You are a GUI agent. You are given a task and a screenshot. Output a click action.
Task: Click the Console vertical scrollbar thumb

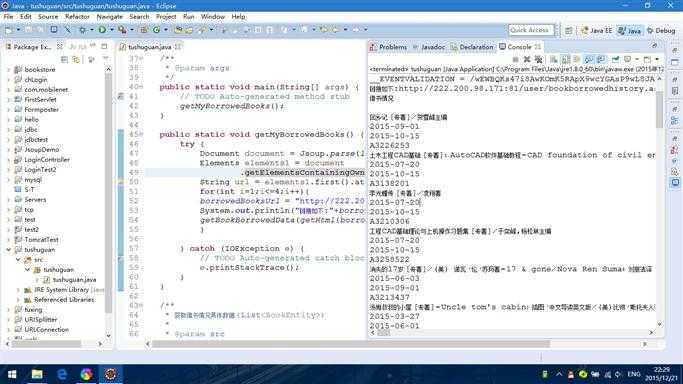tap(659, 110)
